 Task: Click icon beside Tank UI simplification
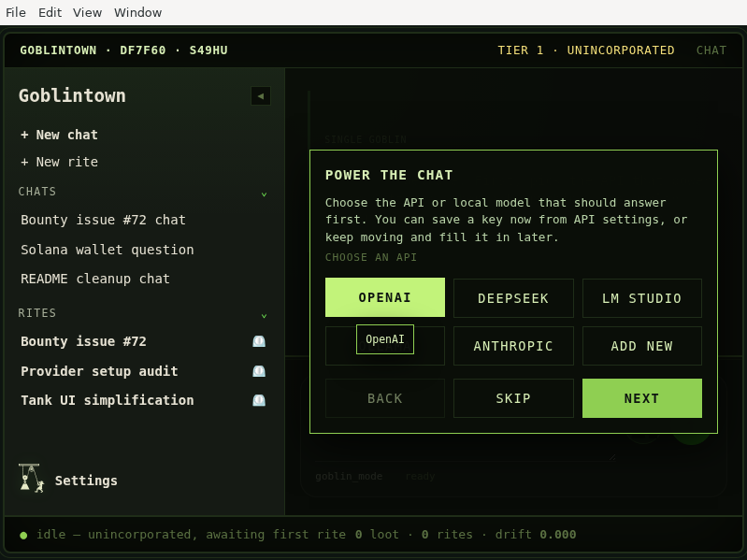(x=259, y=400)
